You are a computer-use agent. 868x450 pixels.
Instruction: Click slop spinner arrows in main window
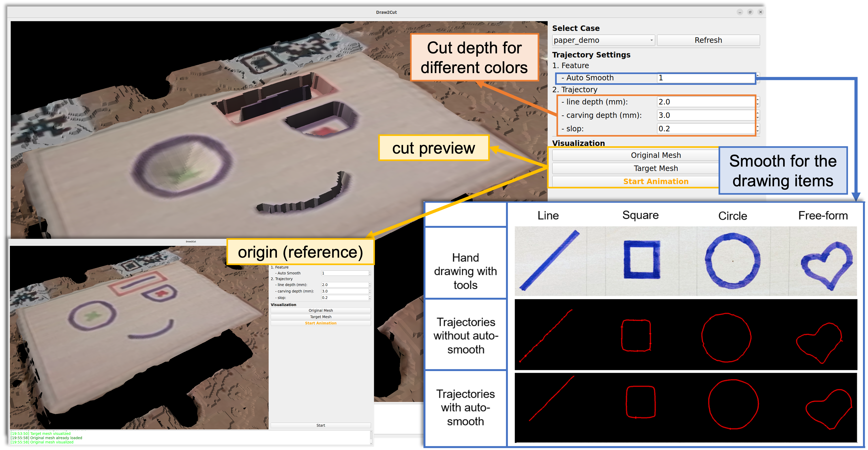click(x=758, y=129)
